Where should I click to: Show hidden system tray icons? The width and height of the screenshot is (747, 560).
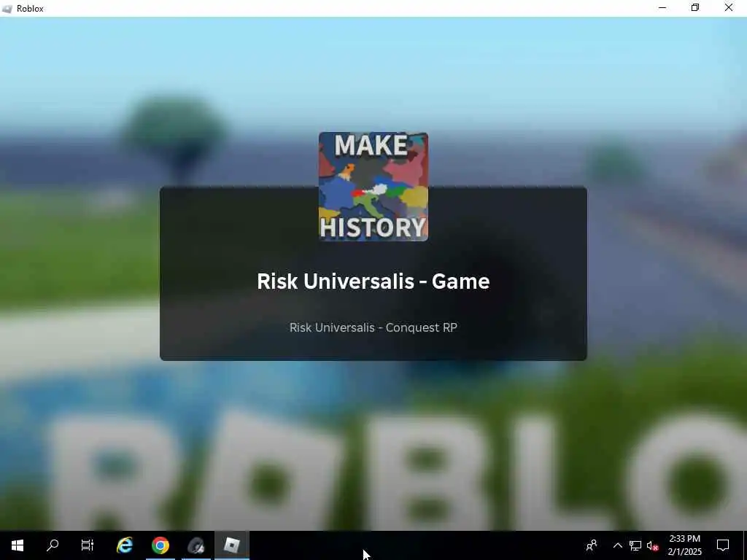(x=617, y=545)
